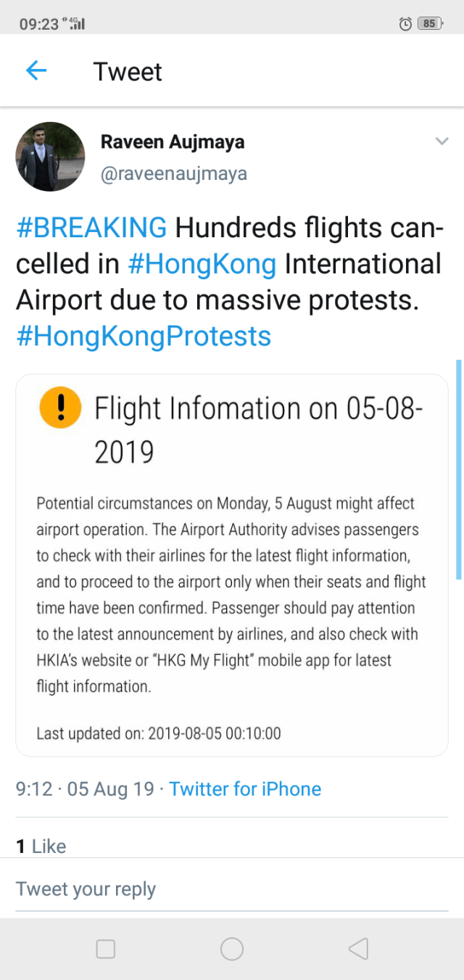This screenshot has height=980, width=464.
Task: Tap the alarm clock status icon
Action: tap(405, 24)
